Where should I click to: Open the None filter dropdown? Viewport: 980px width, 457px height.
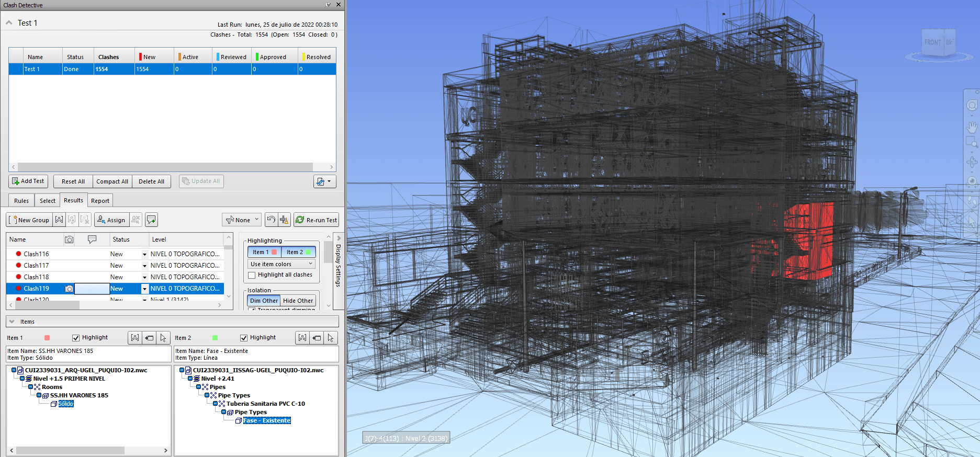[x=242, y=220]
